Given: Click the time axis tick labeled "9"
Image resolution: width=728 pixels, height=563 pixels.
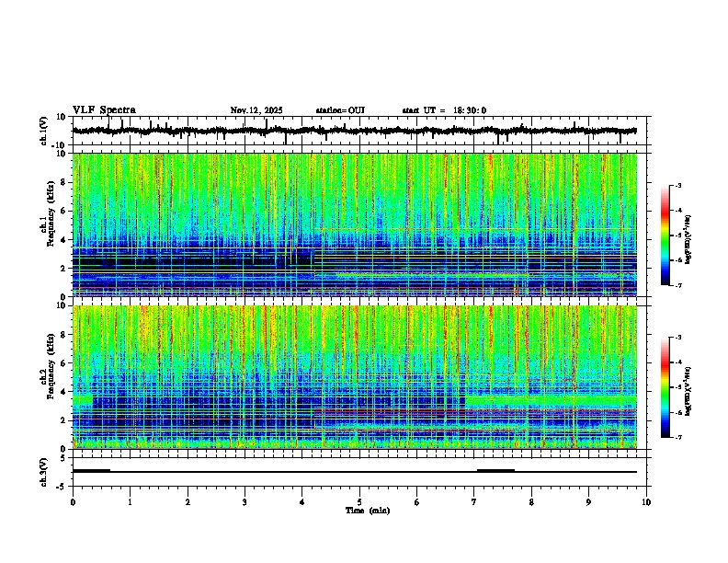Looking at the screenshot, I should 588,502.
